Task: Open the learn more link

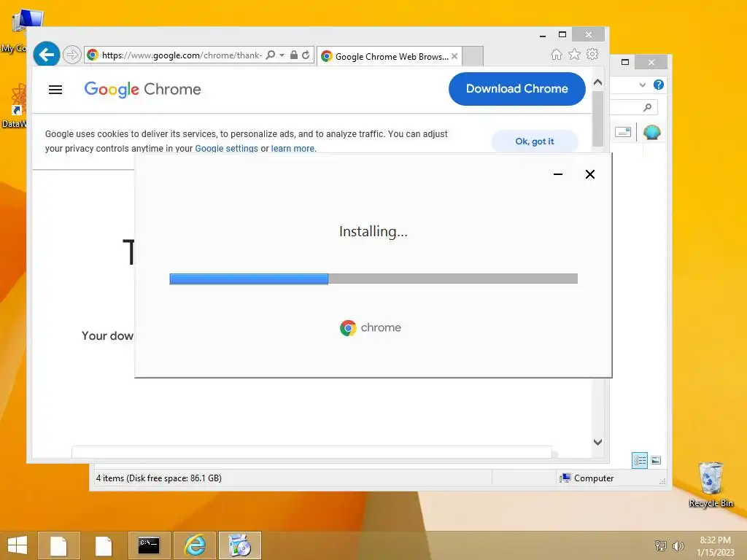Action: click(x=293, y=149)
